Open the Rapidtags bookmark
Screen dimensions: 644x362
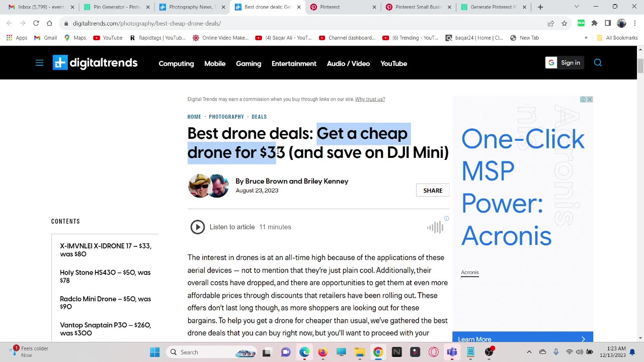[x=157, y=38]
